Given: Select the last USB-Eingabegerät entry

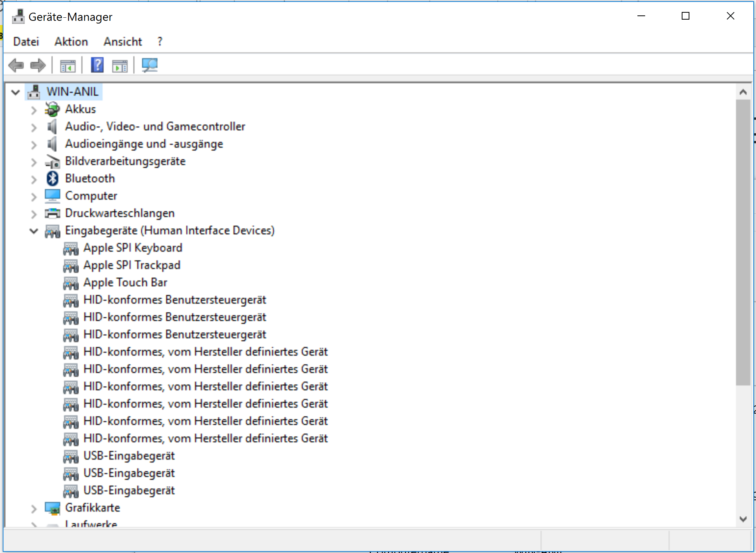Looking at the screenshot, I should click(129, 490).
